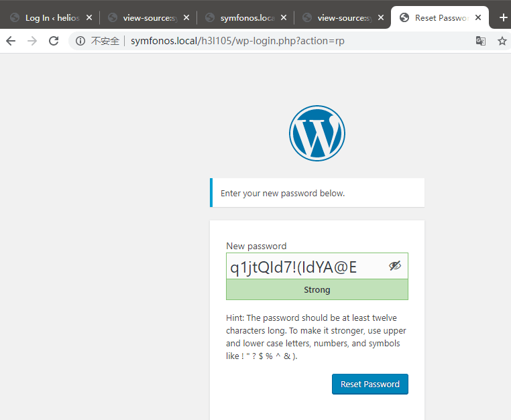The image size is (511, 420).
Task: Switch to the Log In ‹ helios tab
Action: tap(50, 17)
